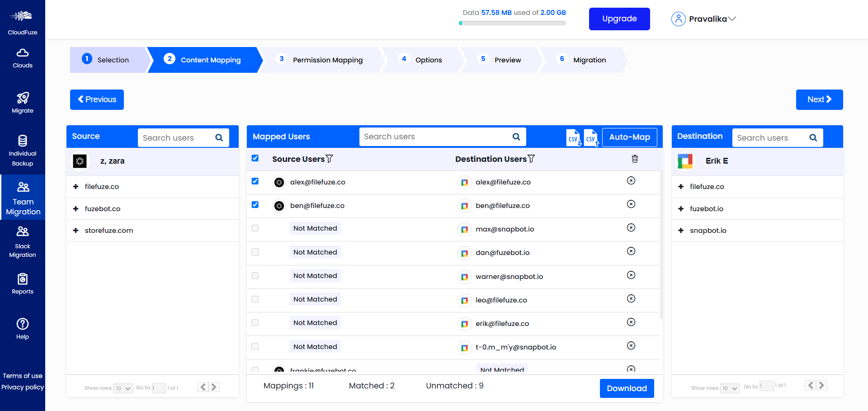Expand destination domain fuzebot.io
Viewport: 868px width, 411px height.
coord(681,209)
